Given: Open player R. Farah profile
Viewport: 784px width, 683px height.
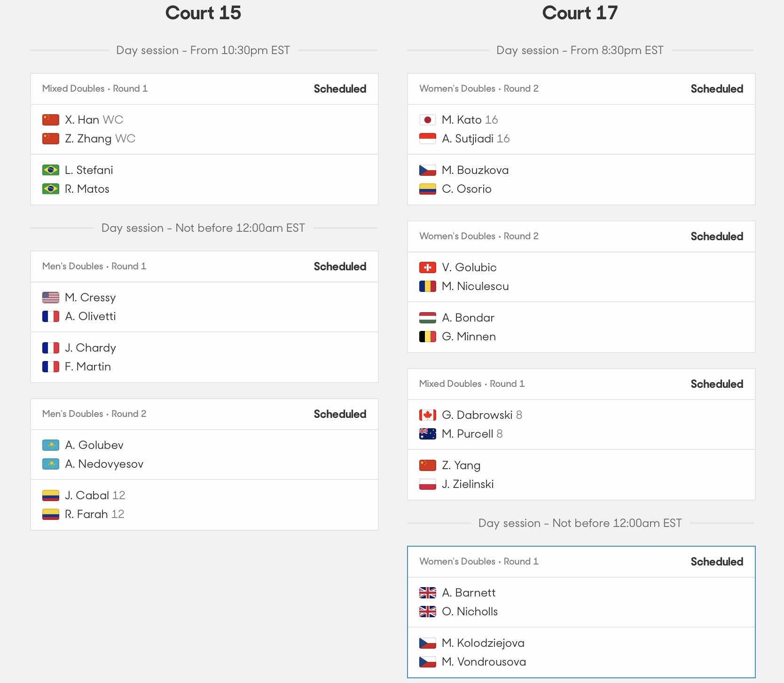Looking at the screenshot, I should coord(86,514).
